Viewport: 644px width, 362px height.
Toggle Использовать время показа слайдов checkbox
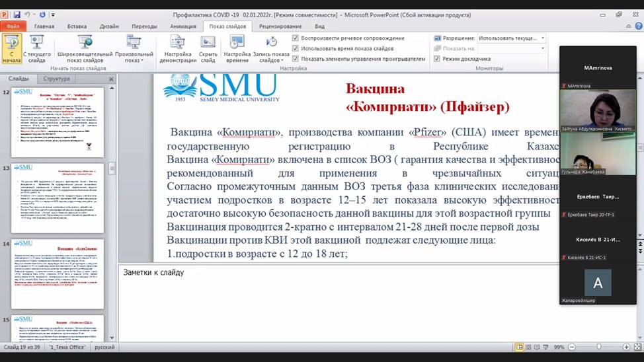pyautogui.click(x=296, y=48)
